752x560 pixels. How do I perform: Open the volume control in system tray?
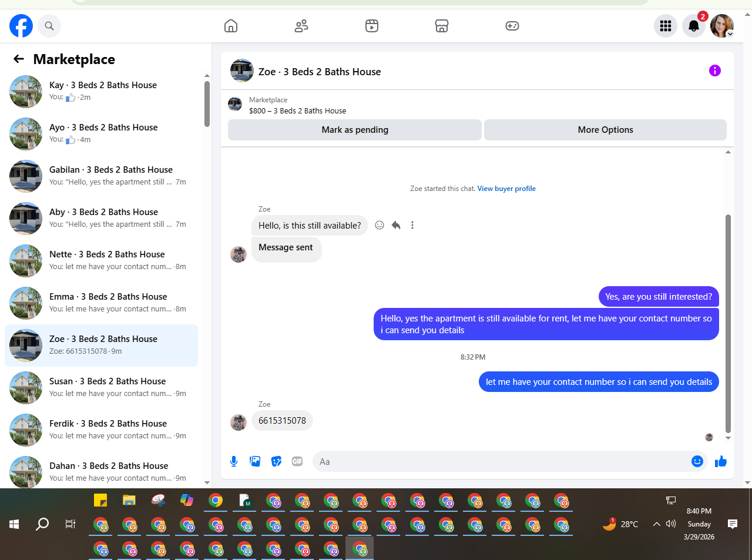pos(671,524)
